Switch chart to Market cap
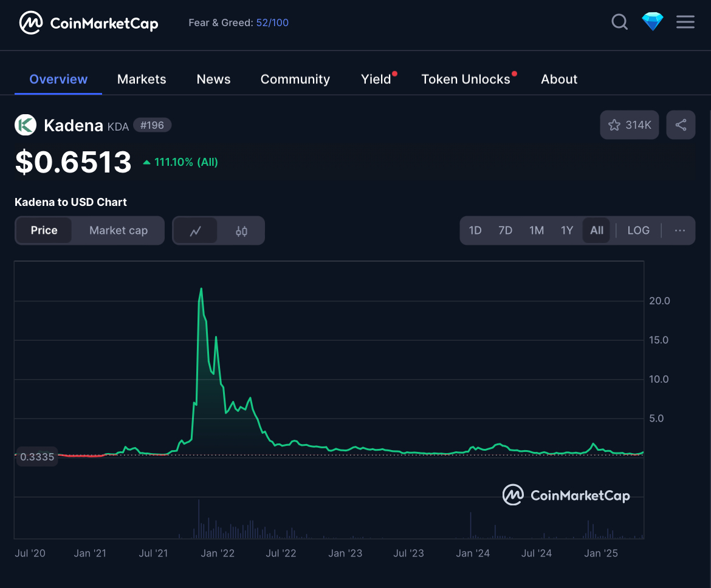Image resolution: width=711 pixels, height=588 pixels. tap(118, 230)
